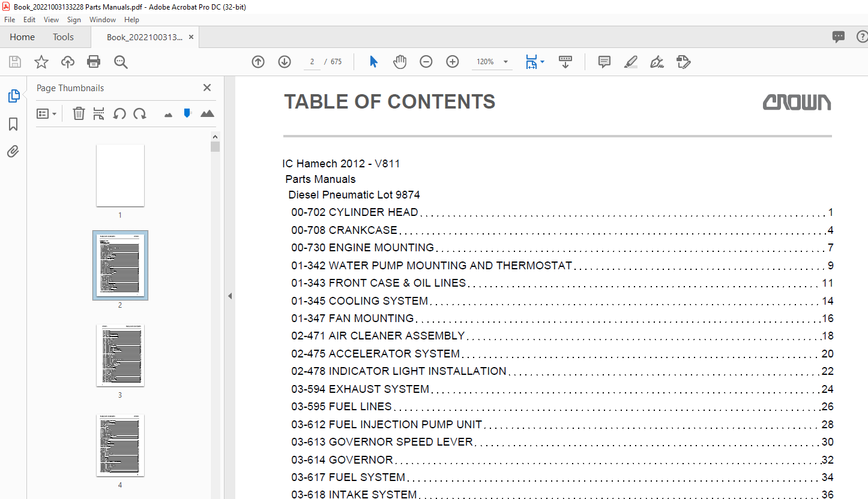Open the Edit menu
This screenshot has width=868, height=499.
pyautogui.click(x=29, y=20)
